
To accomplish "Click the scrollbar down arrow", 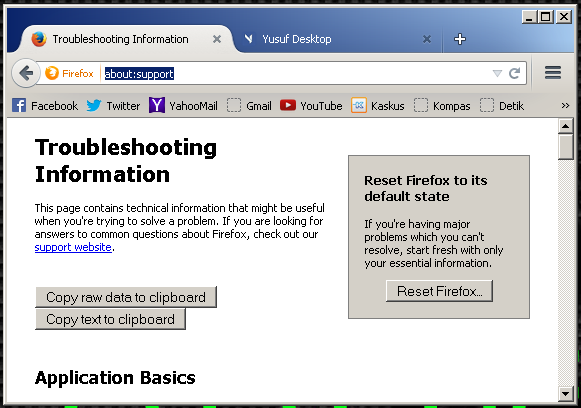I will tap(565, 394).
